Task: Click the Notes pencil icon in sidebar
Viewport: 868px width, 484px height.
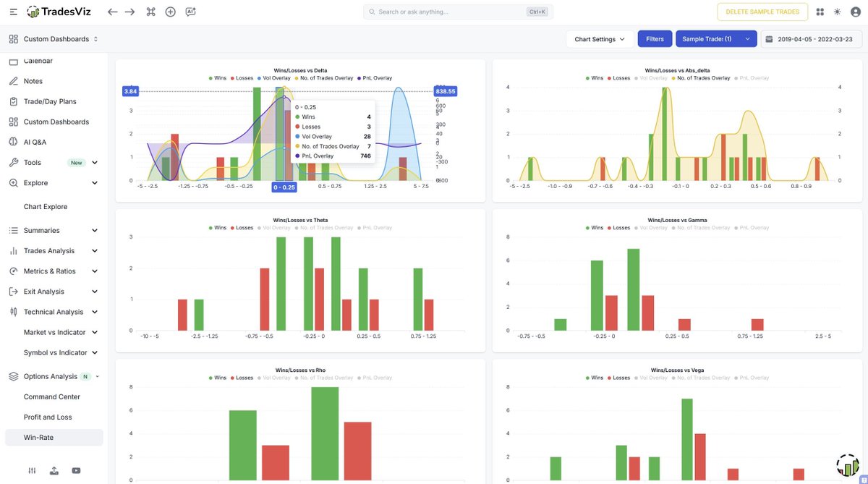Action: pos(13,81)
